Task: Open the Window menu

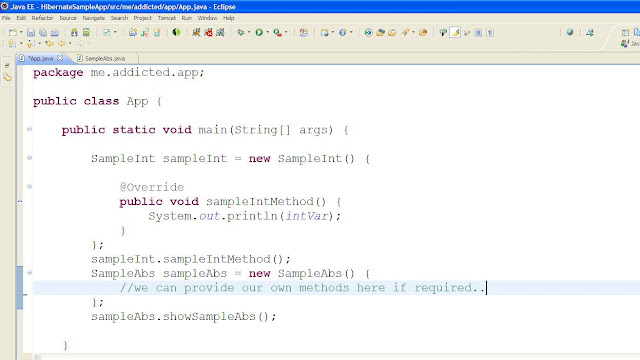Action: point(207,18)
